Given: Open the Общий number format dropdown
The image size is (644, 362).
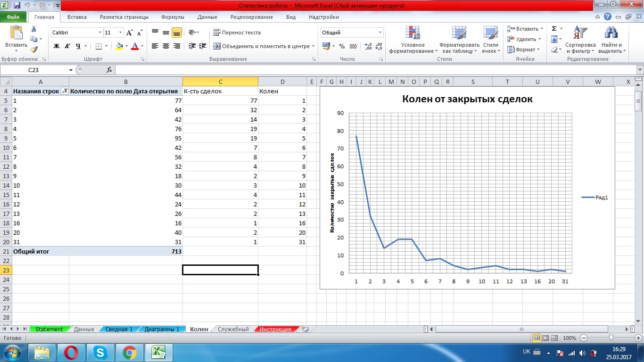Looking at the screenshot, I should pyautogui.click(x=380, y=33).
